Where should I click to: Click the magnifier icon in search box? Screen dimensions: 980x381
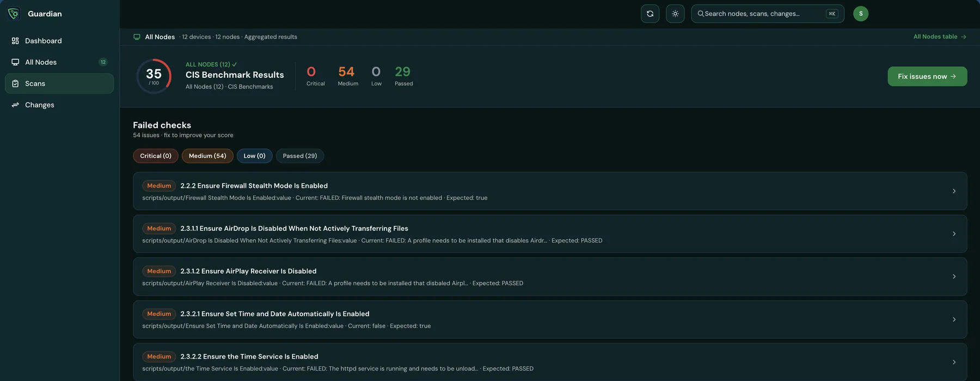point(701,14)
